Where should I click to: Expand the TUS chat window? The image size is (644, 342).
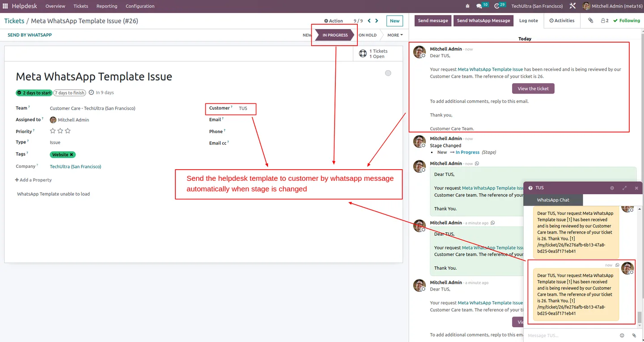[x=624, y=188]
